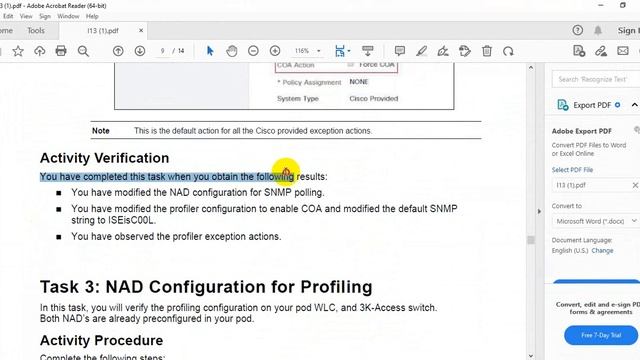The width and height of the screenshot is (640, 360).
Task: Open the Sign menu
Action: pos(45,16)
